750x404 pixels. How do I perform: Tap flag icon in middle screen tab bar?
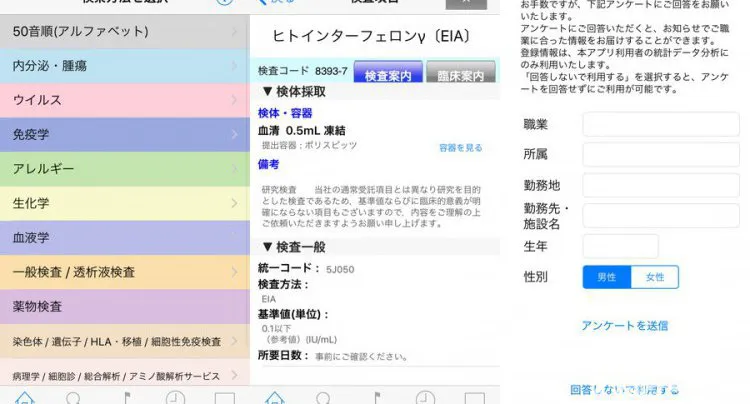pyautogui.click(x=377, y=398)
